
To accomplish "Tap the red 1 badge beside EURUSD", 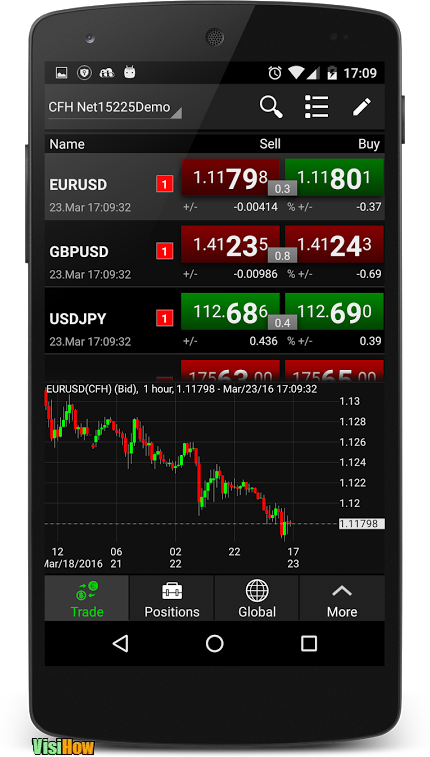I will (165, 184).
